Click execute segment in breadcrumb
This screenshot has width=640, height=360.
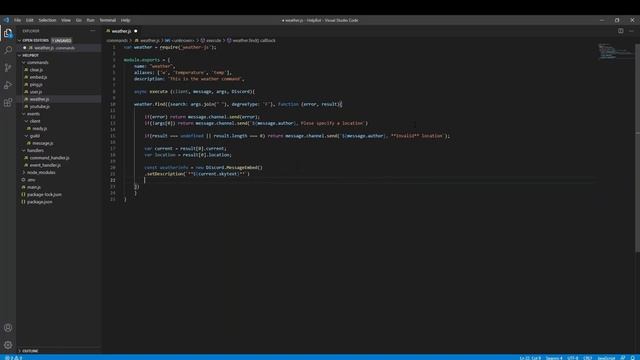pyautogui.click(x=213, y=40)
